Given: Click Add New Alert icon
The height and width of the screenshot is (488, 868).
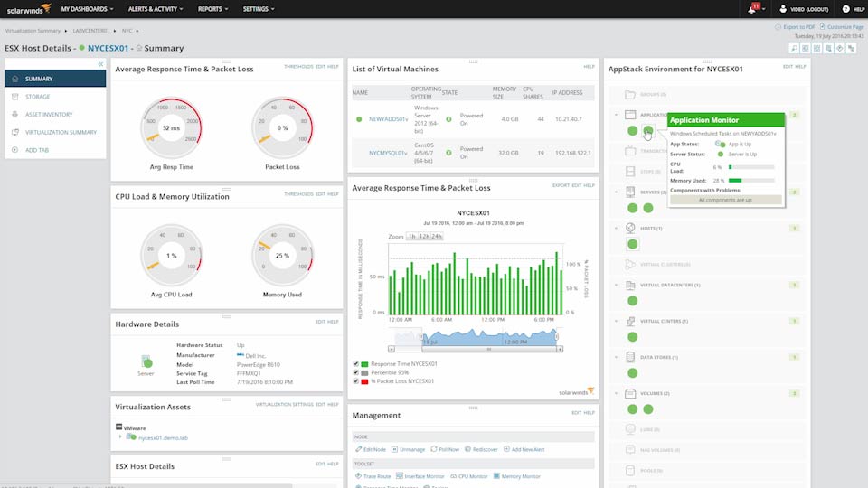Looking at the screenshot, I should tap(506, 449).
